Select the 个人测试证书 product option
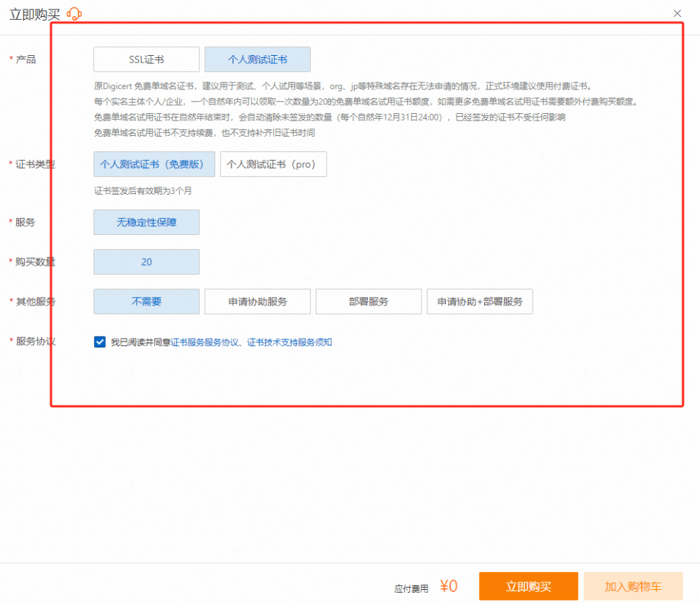 (x=257, y=59)
